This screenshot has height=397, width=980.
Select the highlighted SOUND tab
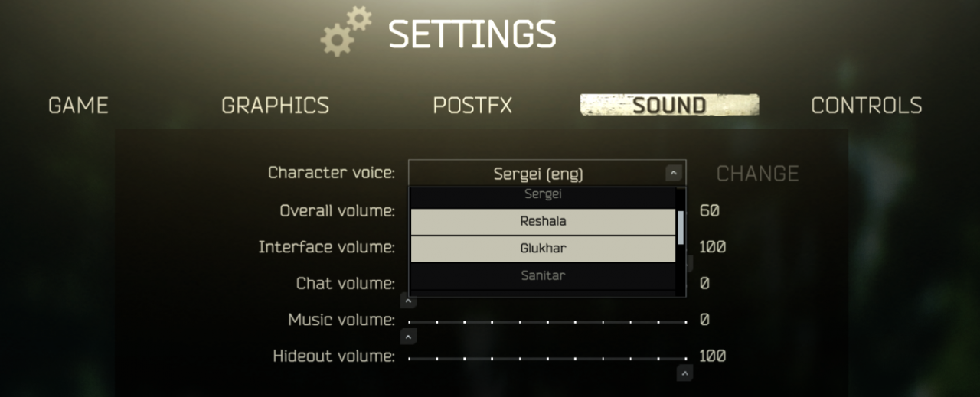669,105
